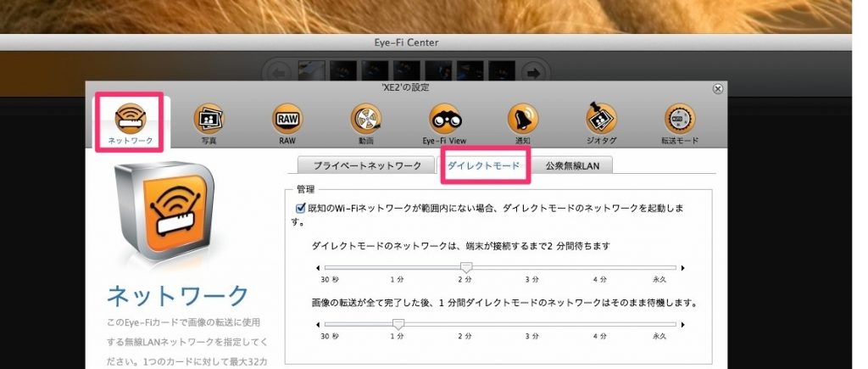868x369 pixels.
Task: Decrease standby time with left arrow
Action: point(318,325)
